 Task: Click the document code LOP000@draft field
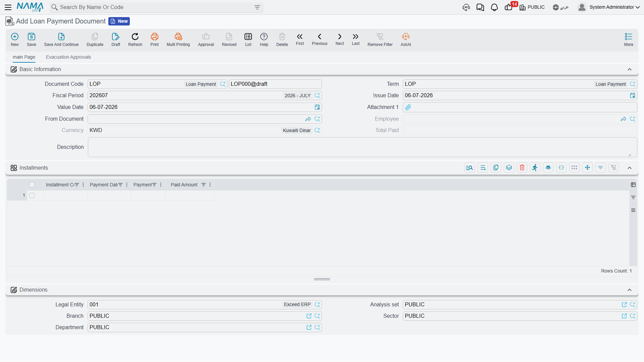(x=275, y=84)
